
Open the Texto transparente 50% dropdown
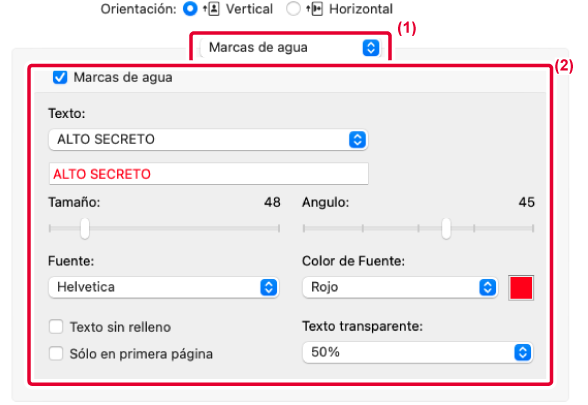pos(417,352)
